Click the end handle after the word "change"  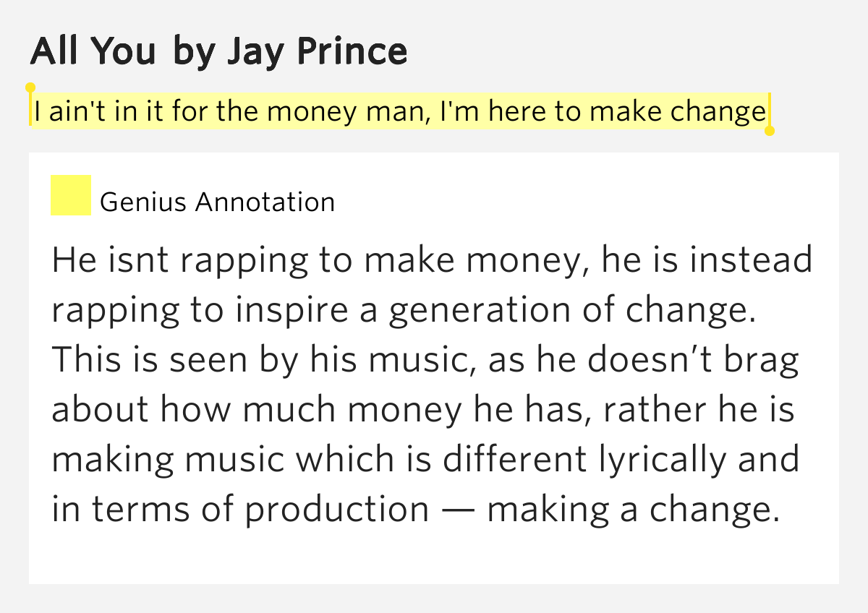tap(770, 131)
